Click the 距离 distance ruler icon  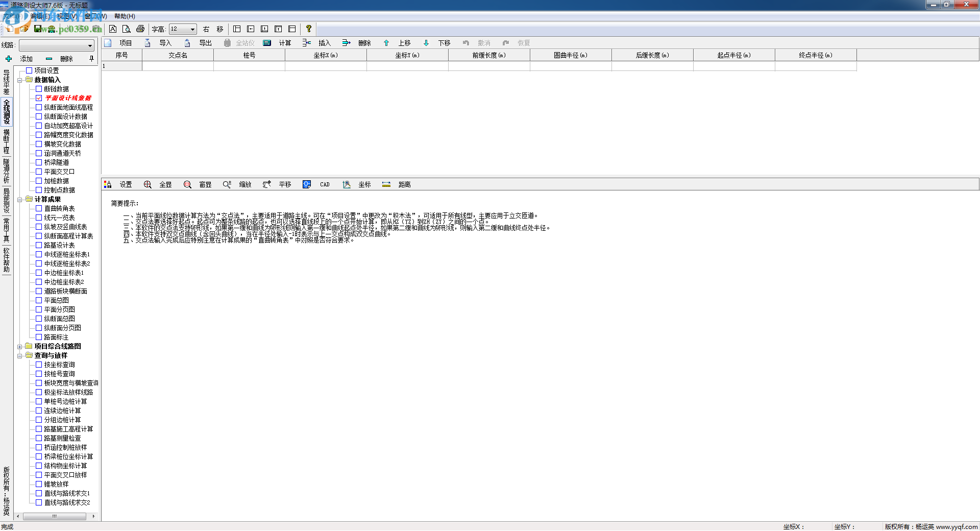click(x=386, y=184)
